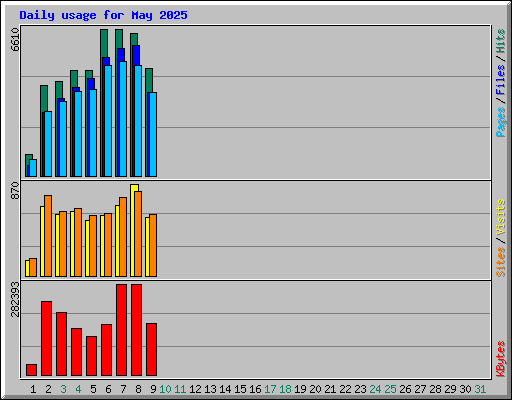Click the orange Sites bar for day 5
Viewport: 512px width, 400px height.
click(93, 246)
